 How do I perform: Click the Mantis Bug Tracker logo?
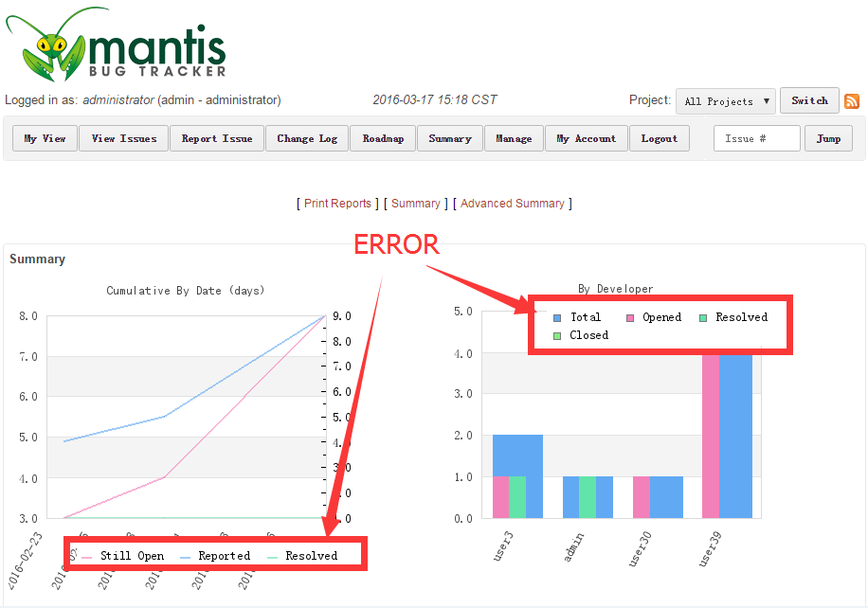pos(117,45)
